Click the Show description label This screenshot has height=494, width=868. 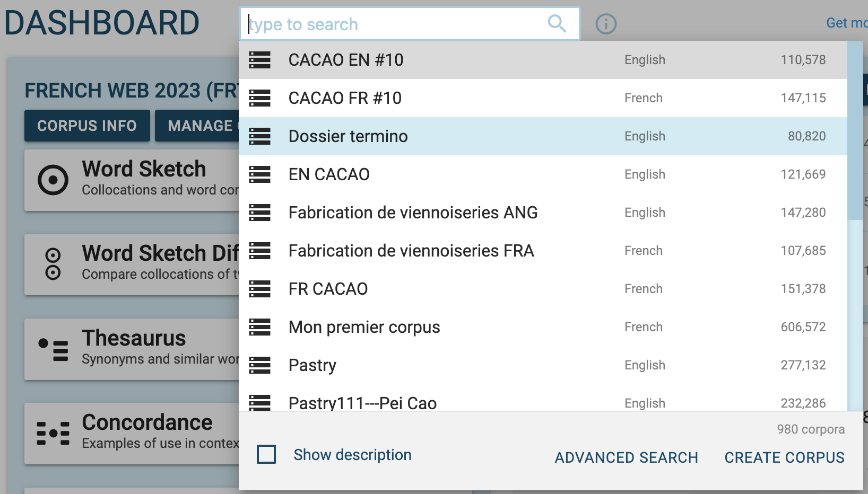click(353, 455)
